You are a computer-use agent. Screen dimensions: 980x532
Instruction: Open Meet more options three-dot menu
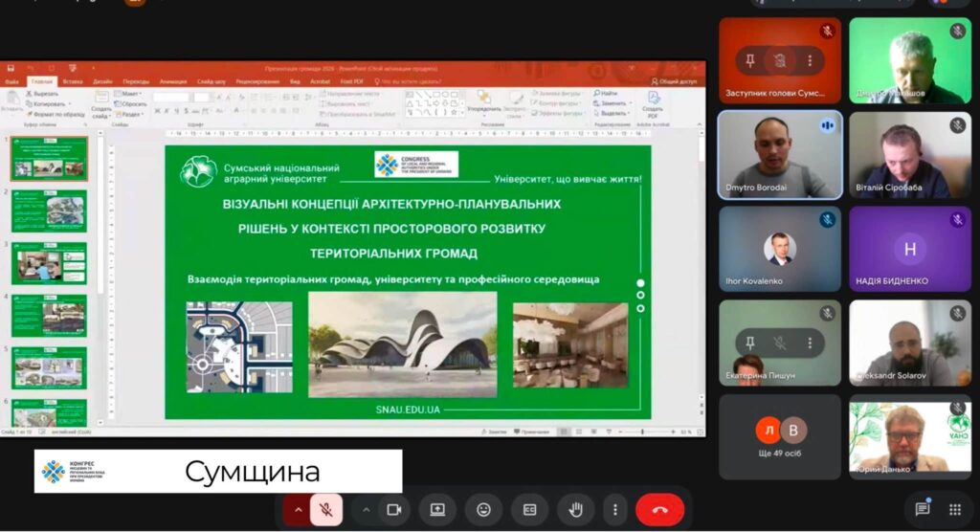615,510
